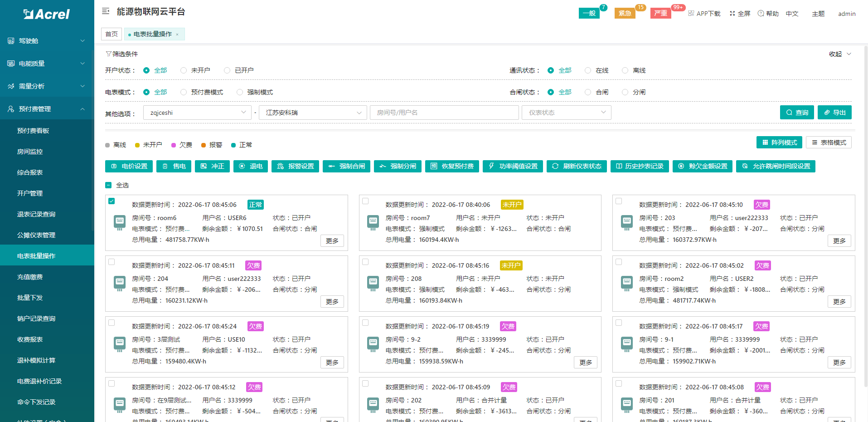
Task: Click the 严重 alert badge
Action: 660,13
